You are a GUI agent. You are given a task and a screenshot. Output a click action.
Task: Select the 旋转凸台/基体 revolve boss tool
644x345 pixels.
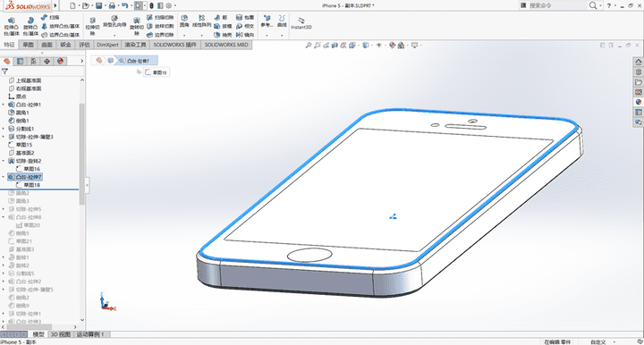coord(30,27)
